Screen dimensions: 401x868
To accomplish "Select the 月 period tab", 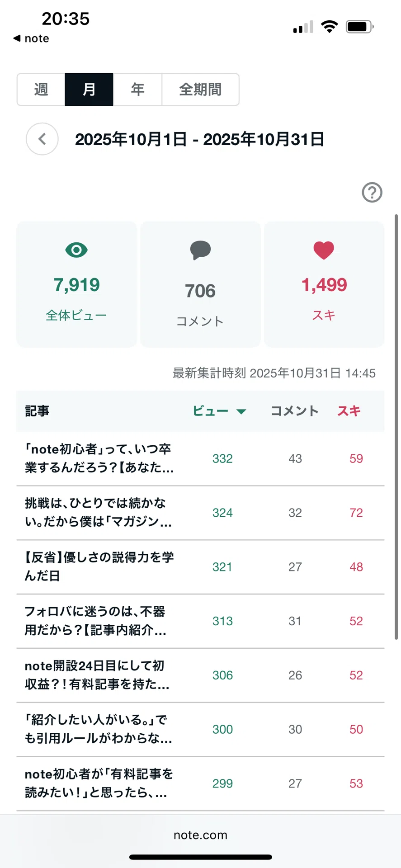I will click(x=89, y=90).
